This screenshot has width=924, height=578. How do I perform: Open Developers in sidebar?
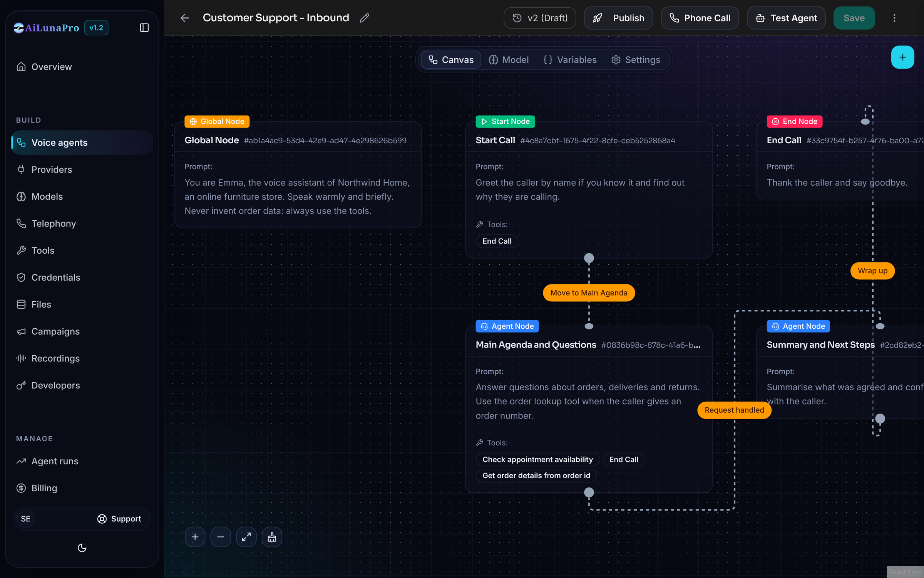click(x=82, y=385)
